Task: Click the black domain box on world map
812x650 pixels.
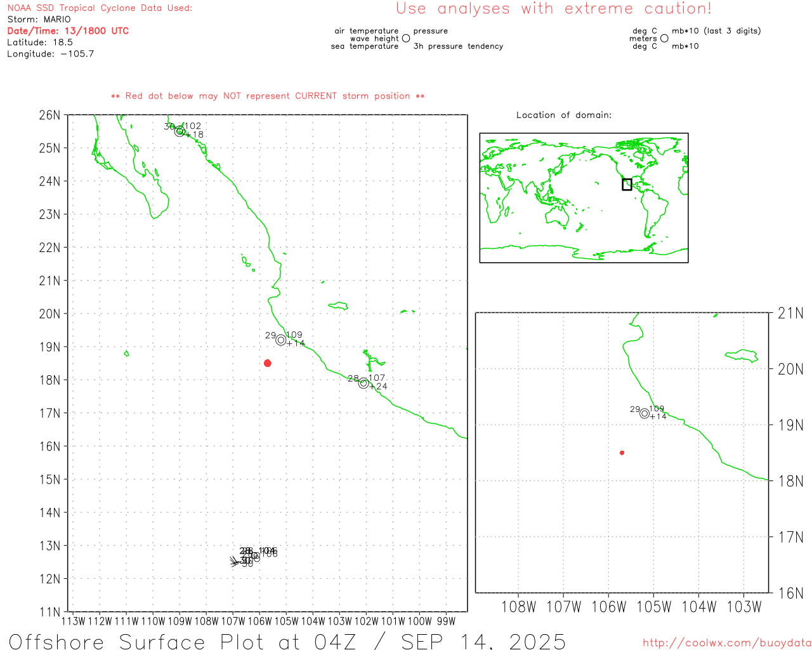Action: (x=627, y=185)
